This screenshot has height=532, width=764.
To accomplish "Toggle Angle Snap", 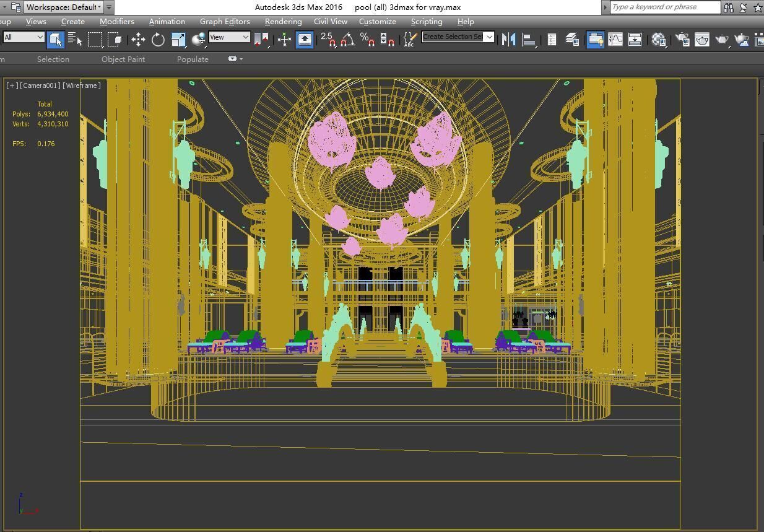I will coord(347,40).
